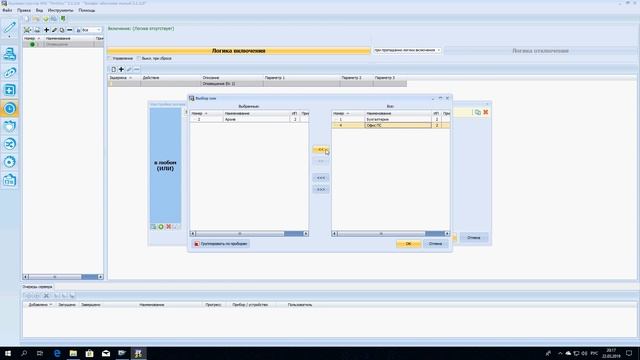Sort by 'Номер' column in the selected zones list
The image size is (640, 360).
pos(207,113)
